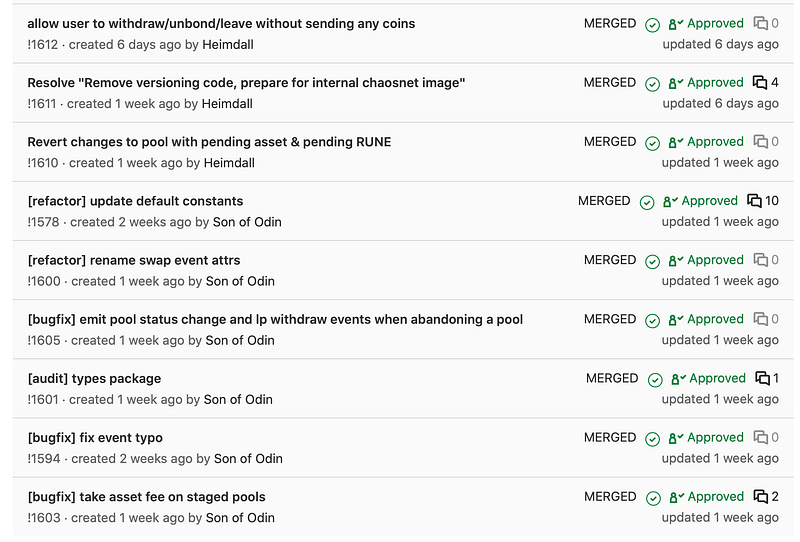
Task: Click Approved icon on Revert changes to pool row
Action: tap(676, 142)
